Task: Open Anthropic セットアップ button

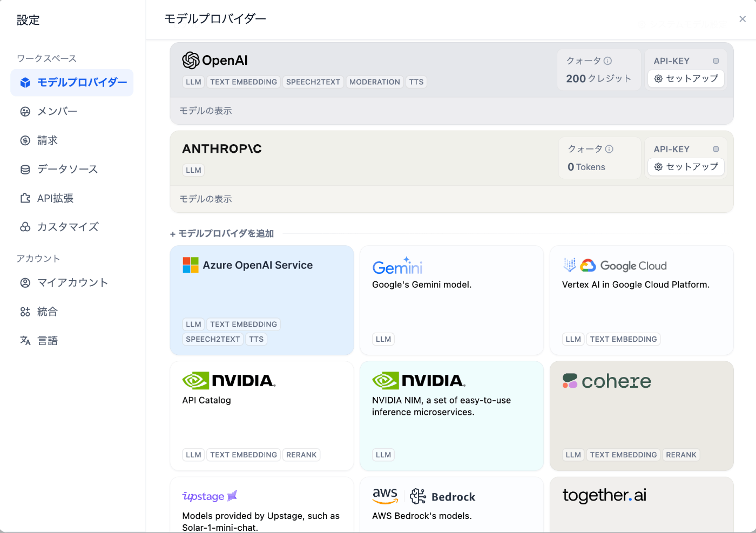Action: point(686,167)
